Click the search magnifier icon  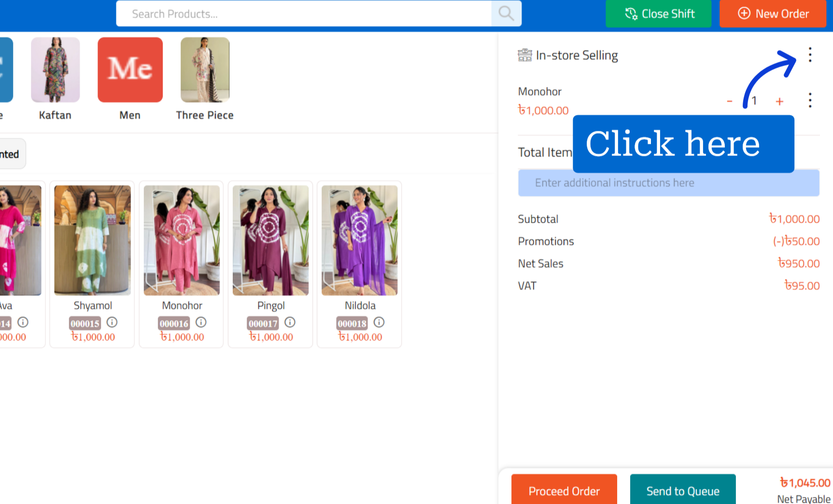506,14
